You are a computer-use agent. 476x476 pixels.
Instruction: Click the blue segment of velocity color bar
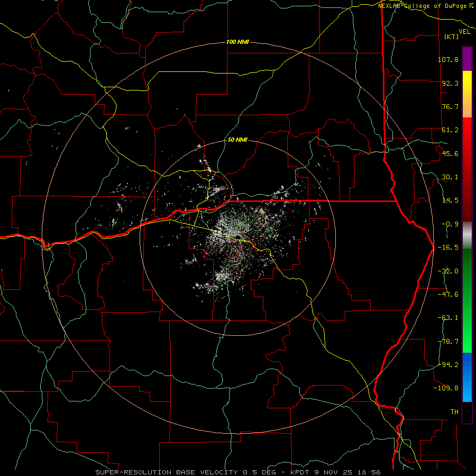(467, 377)
